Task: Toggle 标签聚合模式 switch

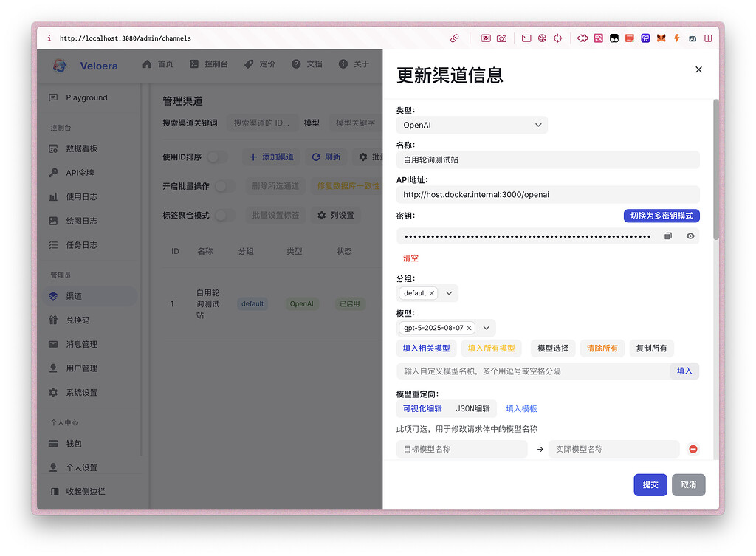Action: 225,215
